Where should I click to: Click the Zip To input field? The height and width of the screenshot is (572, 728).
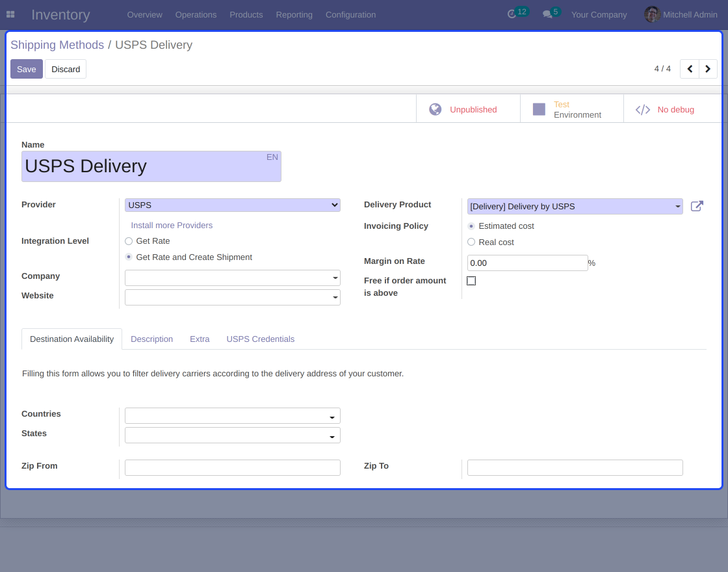[575, 467]
